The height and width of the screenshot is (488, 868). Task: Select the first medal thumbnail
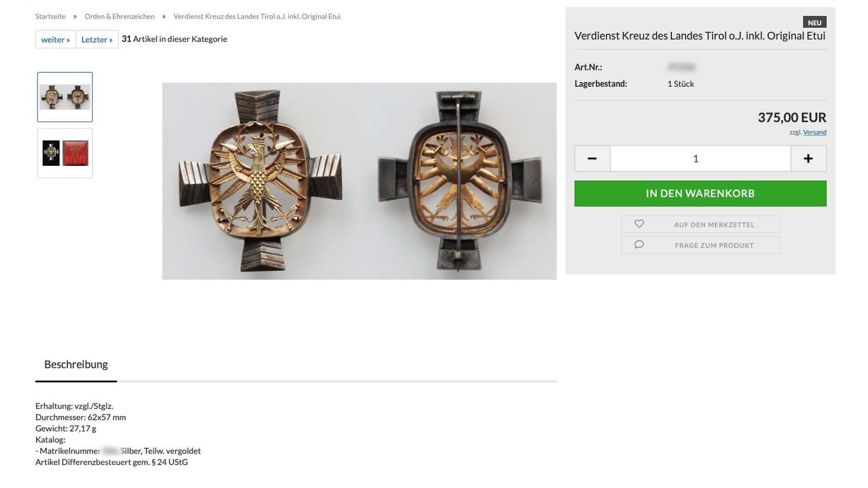point(65,97)
